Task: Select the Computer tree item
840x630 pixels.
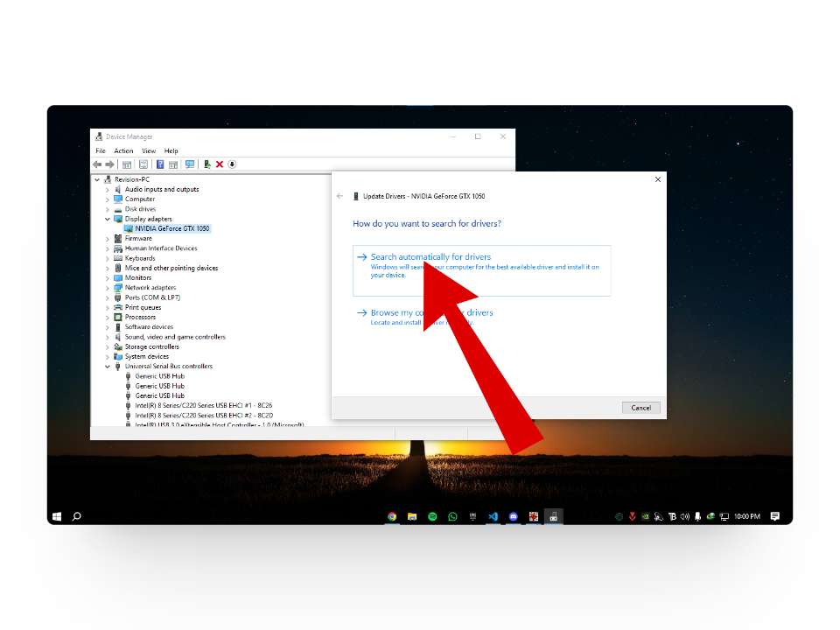Action: coord(140,199)
